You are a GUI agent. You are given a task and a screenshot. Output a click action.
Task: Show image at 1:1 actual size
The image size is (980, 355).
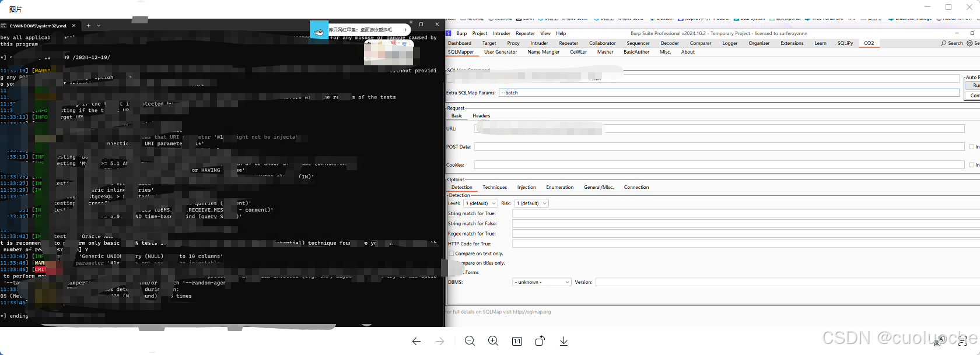tap(517, 342)
